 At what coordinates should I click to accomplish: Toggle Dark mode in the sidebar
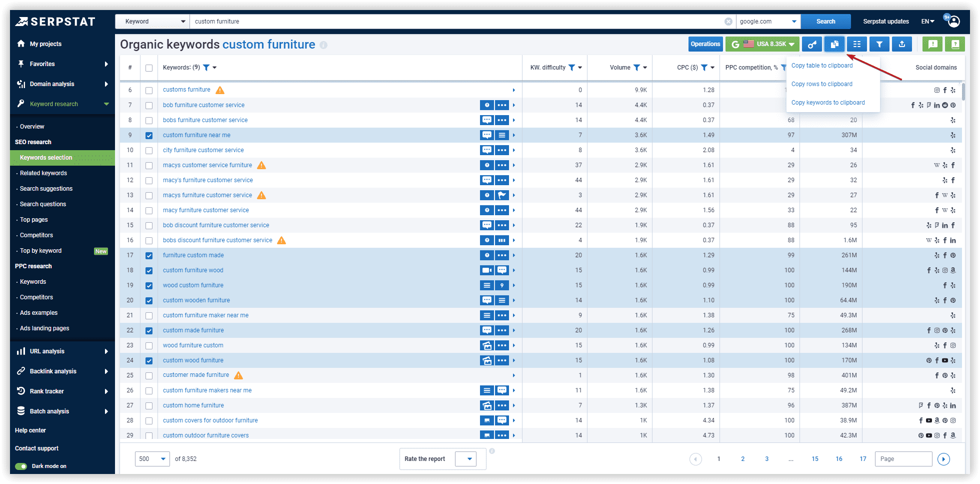click(22, 466)
